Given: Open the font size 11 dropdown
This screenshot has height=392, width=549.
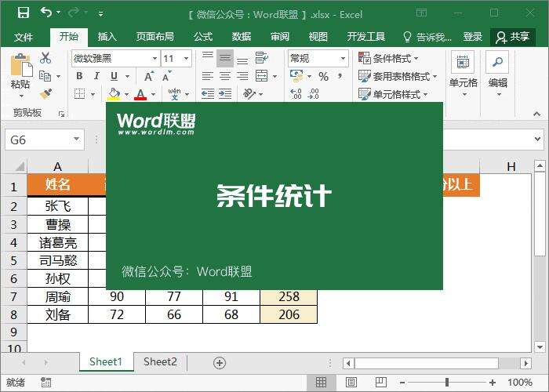Looking at the screenshot, I should [187, 59].
